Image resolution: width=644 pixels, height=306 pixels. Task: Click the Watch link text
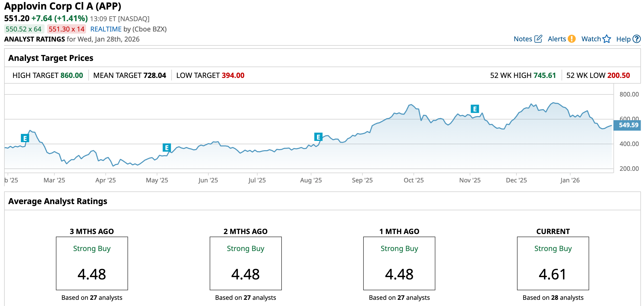(x=591, y=39)
